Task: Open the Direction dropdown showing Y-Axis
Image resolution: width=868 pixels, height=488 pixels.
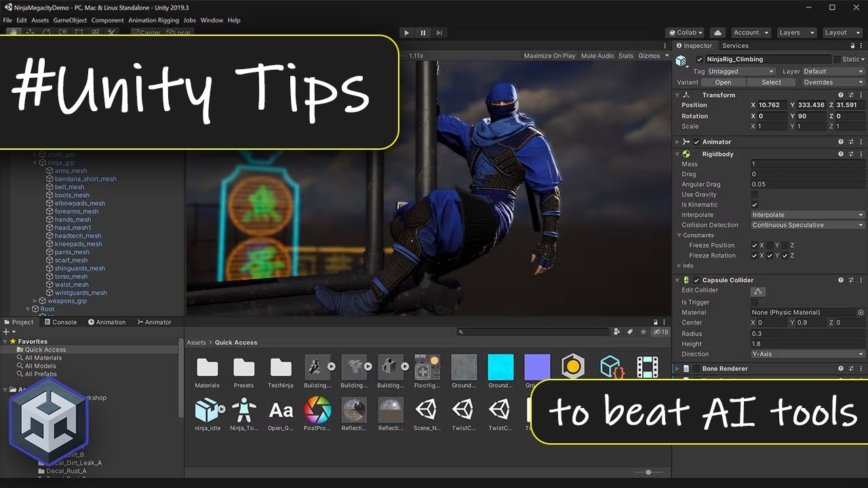Action: tap(808, 354)
